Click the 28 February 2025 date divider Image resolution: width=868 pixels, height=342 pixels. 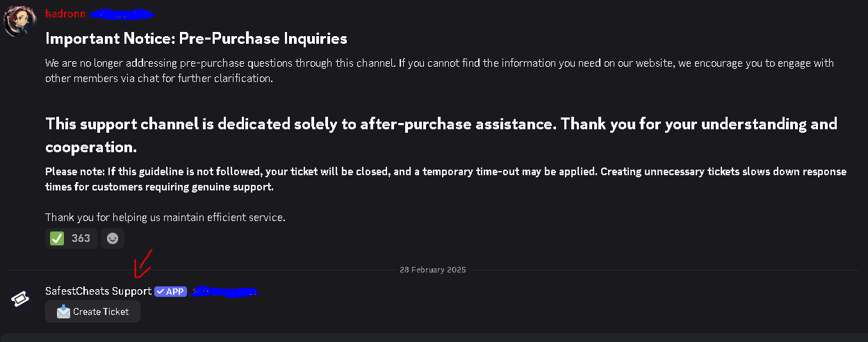click(433, 270)
